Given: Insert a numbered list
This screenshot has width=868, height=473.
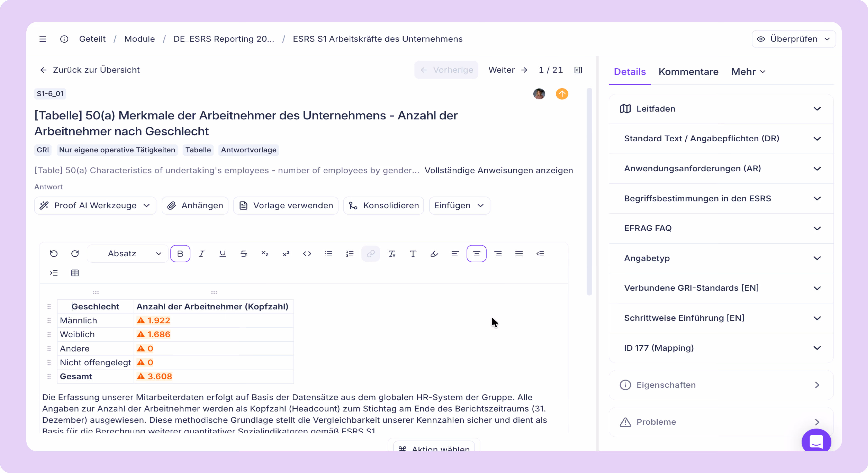Looking at the screenshot, I should (x=350, y=254).
